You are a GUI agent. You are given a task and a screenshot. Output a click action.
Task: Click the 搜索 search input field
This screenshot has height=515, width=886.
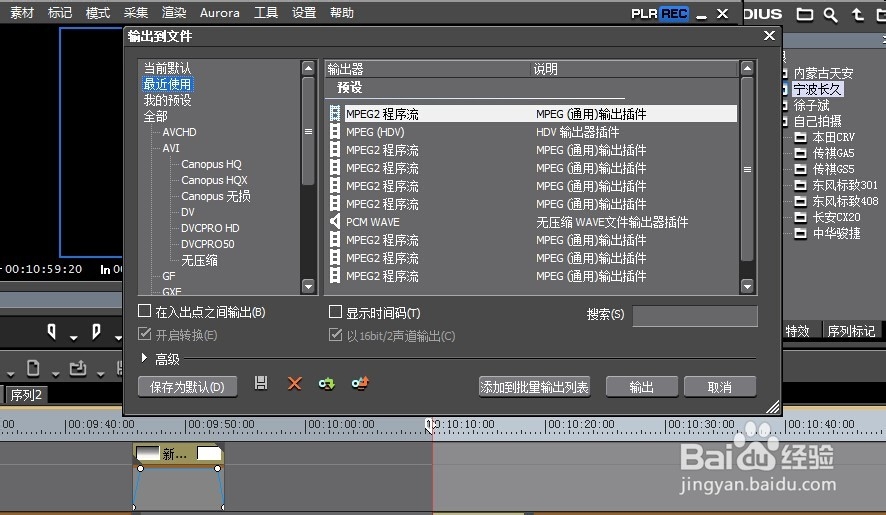point(695,316)
